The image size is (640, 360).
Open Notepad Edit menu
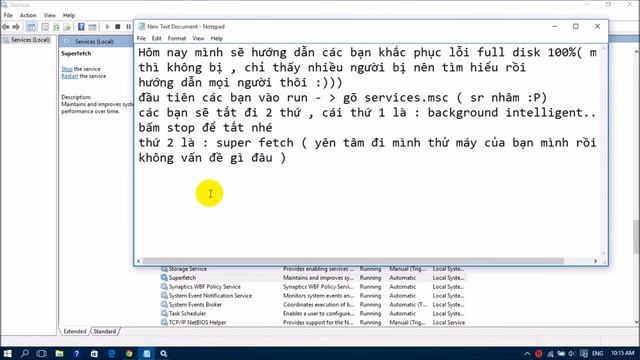(x=156, y=38)
